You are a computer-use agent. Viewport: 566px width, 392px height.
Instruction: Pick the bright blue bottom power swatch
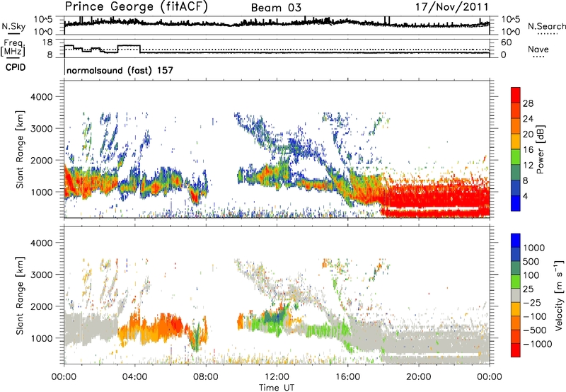click(x=516, y=204)
